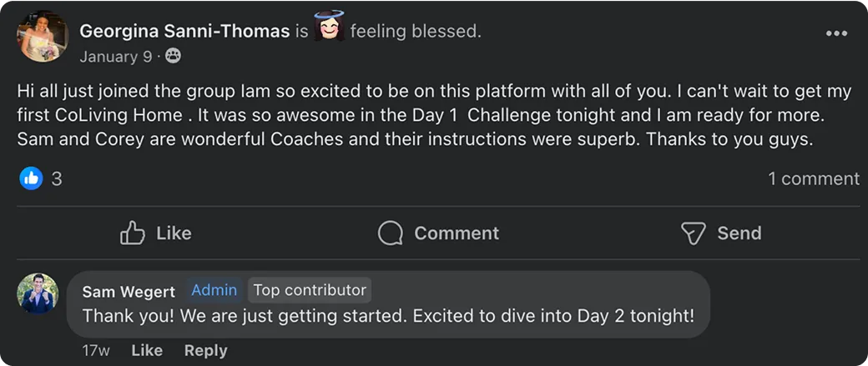Send the post using Send button
The image size is (868, 366).
(x=721, y=233)
